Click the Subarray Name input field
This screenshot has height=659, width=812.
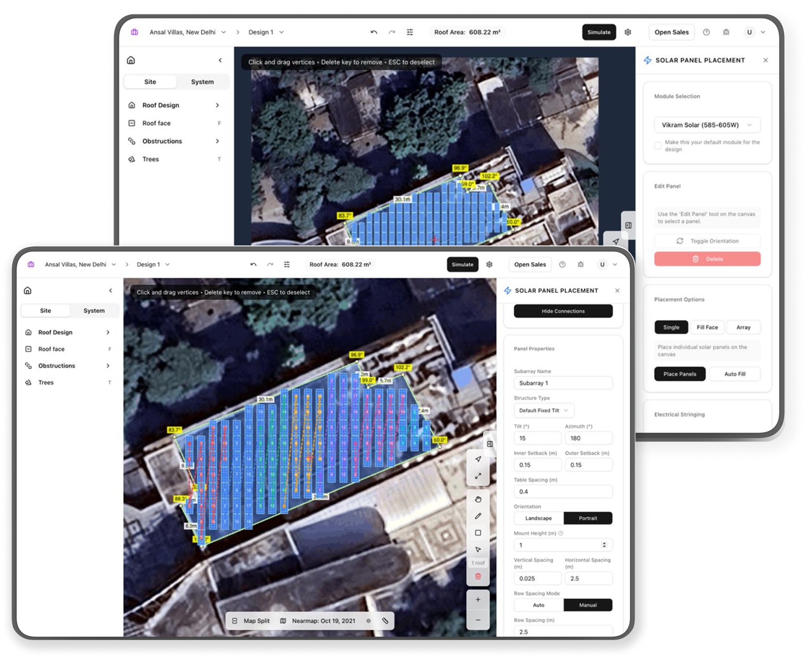563,383
